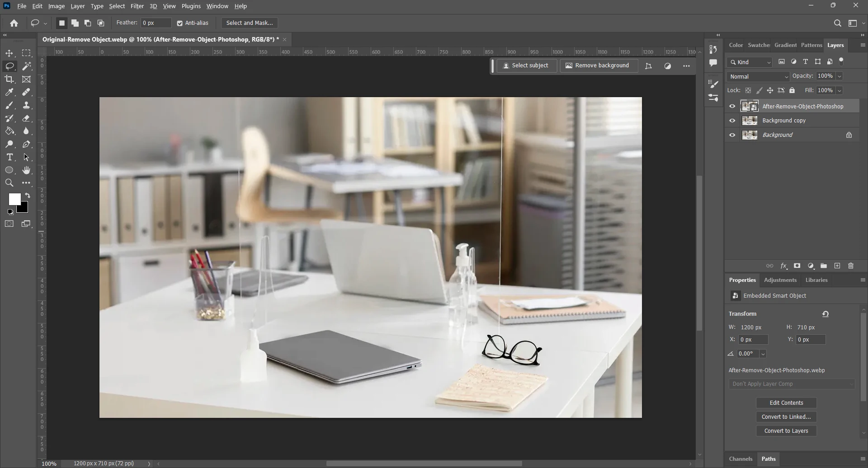Open the layer filter Kind dropdown

tap(749, 62)
